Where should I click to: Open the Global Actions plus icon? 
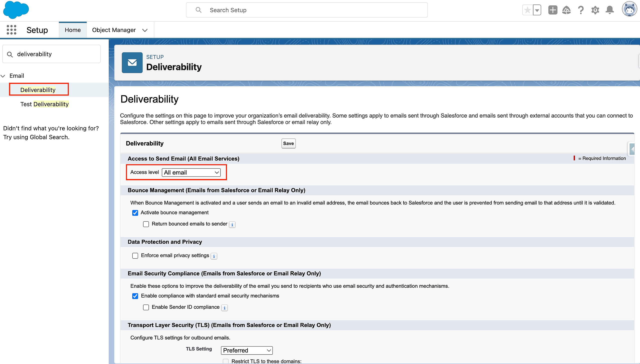click(553, 10)
